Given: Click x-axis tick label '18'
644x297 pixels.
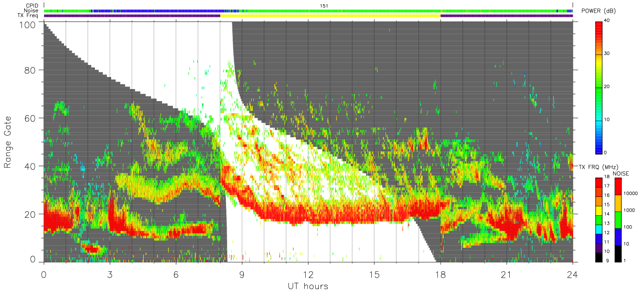Looking at the screenshot, I should pos(441,274).
